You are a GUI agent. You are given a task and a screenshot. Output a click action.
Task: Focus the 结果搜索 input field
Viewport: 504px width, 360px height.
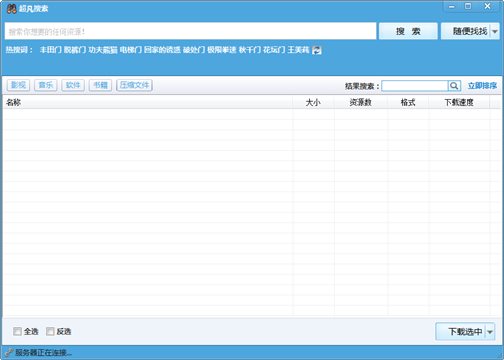click(415, 86)
